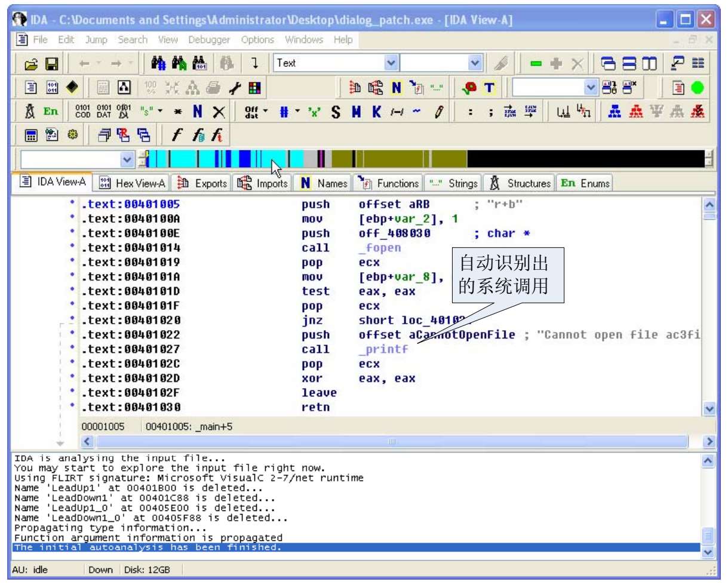Click the blue K toolbar icon

pyautogui.click(x=376, y=112)
